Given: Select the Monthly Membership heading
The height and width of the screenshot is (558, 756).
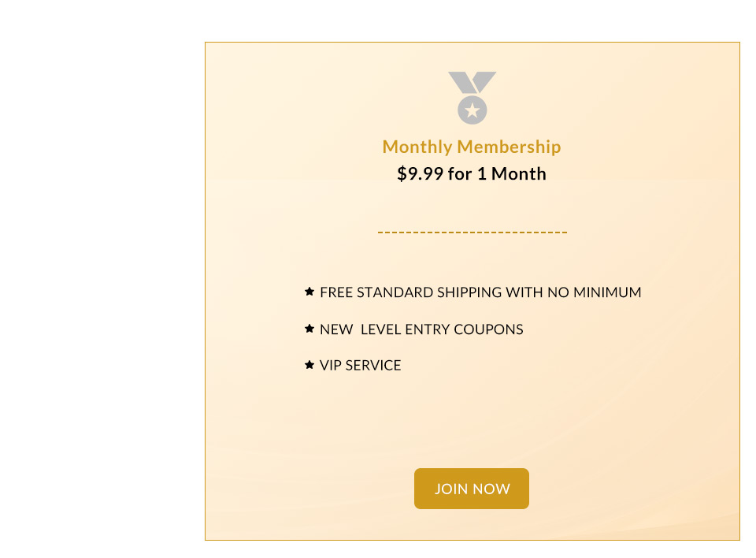Looking at the screenshot, I should [472, 147].
